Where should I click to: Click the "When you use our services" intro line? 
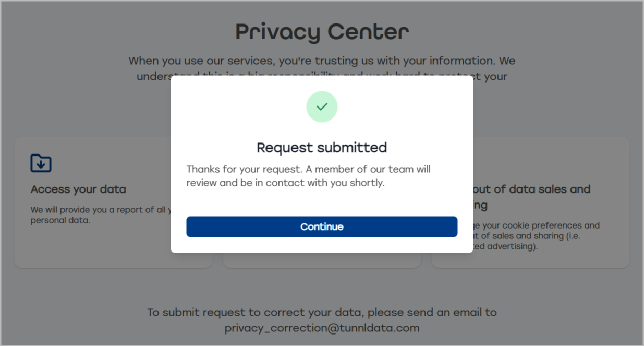322,61
